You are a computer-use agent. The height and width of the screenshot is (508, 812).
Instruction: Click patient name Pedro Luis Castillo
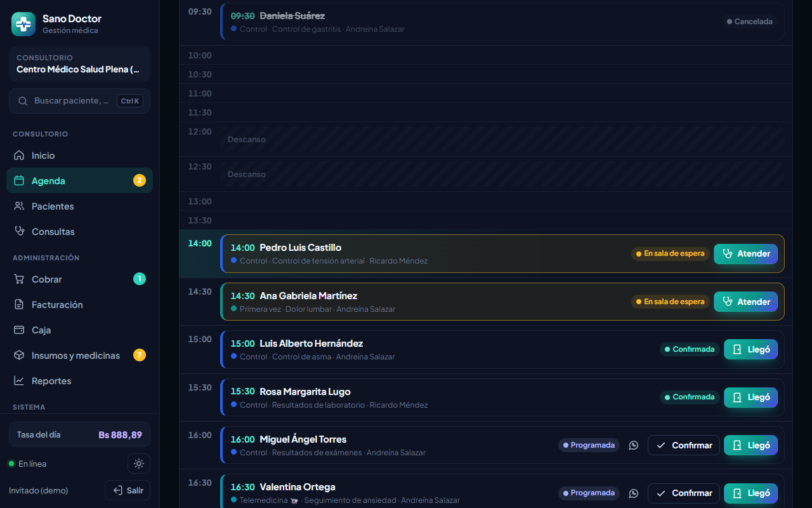[x=301, y=248]
